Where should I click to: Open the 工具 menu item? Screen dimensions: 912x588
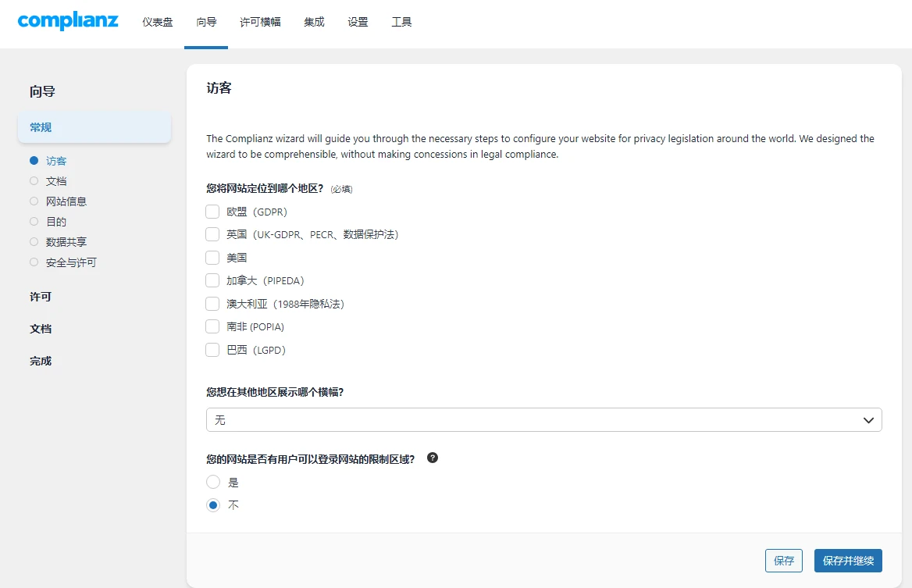401,22
